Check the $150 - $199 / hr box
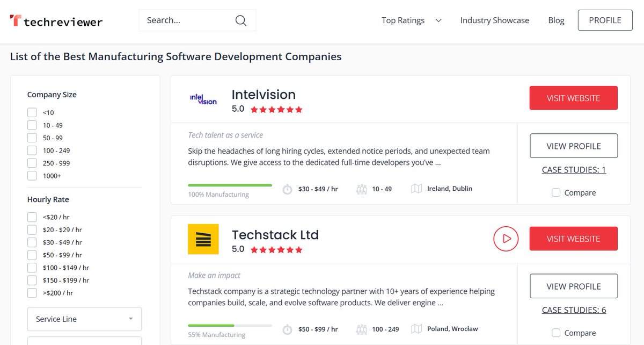 click(32, 280)
